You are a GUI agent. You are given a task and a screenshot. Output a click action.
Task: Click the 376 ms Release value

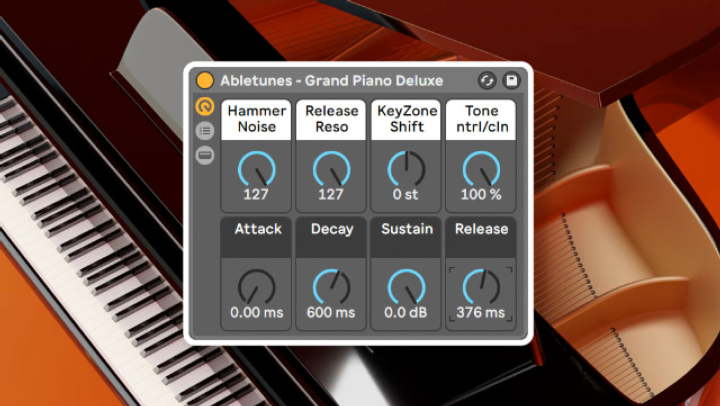pos(481,313)
